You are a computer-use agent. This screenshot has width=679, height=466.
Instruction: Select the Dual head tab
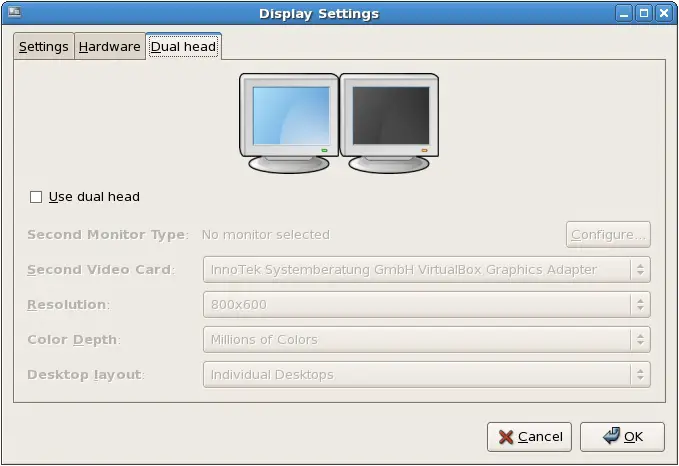pos(183,47)
